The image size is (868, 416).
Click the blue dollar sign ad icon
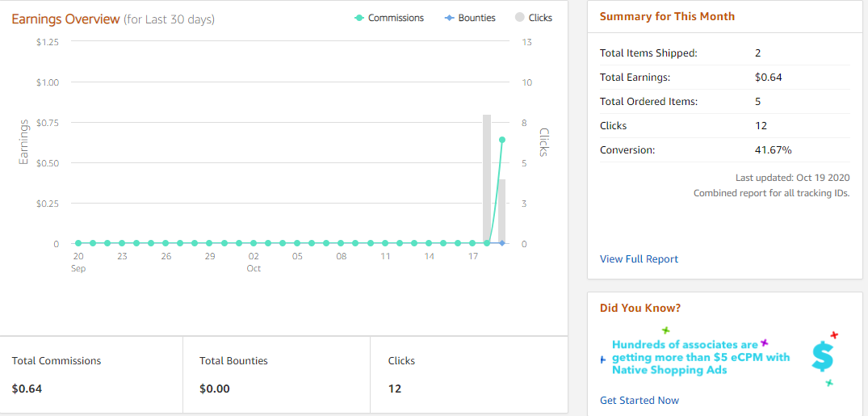(823, 355)
